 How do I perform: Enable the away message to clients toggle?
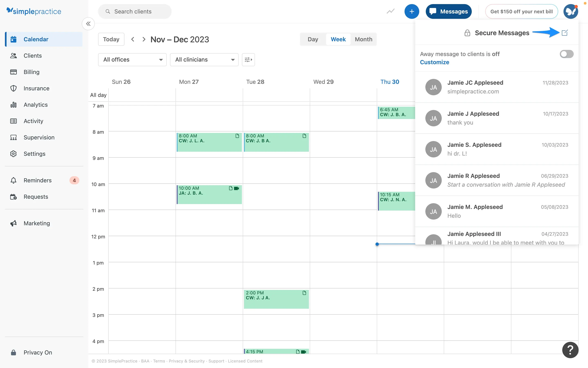566,54
